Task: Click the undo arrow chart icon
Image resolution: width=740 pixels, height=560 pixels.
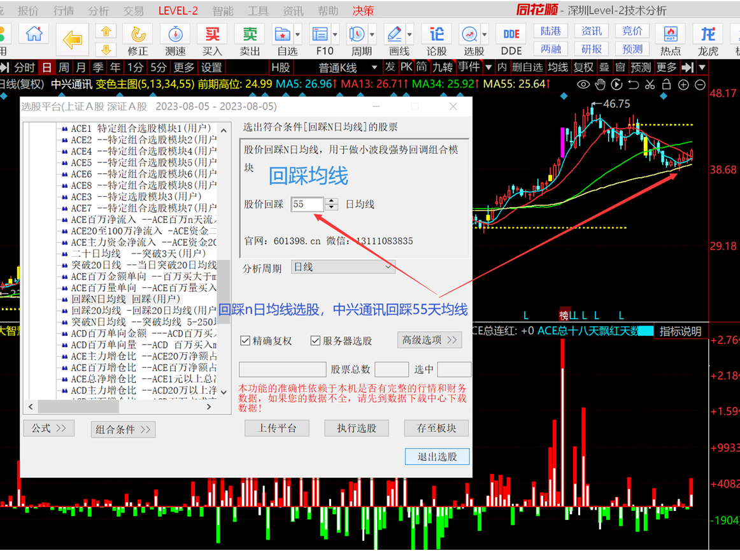Action: click(x=634, y=85)
